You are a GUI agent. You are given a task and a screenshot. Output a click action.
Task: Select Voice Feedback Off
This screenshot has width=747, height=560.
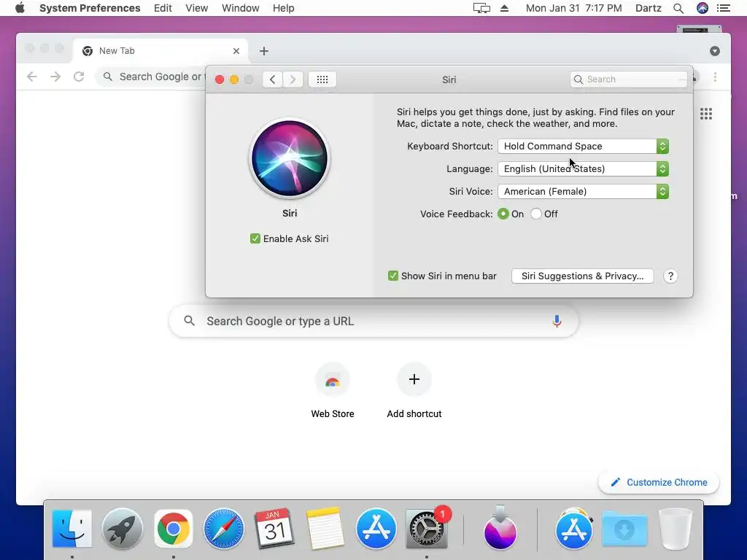[536, 214]
